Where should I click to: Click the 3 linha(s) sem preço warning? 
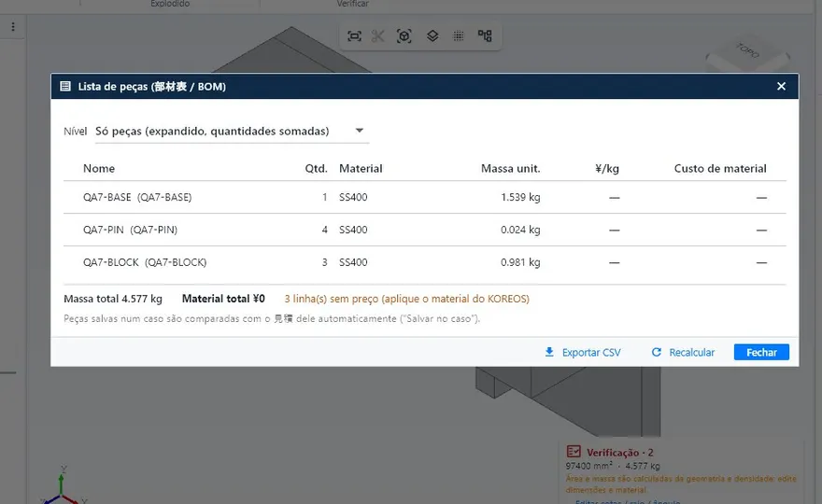[407, 299]
